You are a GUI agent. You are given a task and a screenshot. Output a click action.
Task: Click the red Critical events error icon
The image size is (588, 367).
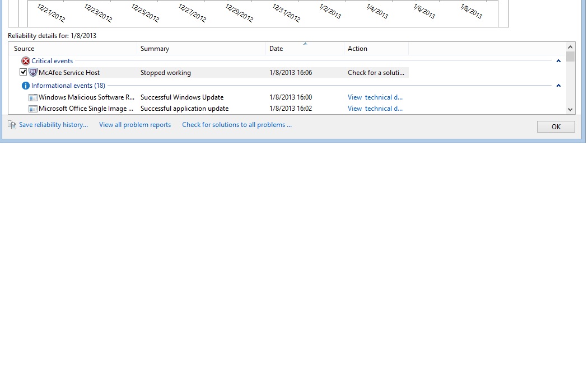click(25, 61)
